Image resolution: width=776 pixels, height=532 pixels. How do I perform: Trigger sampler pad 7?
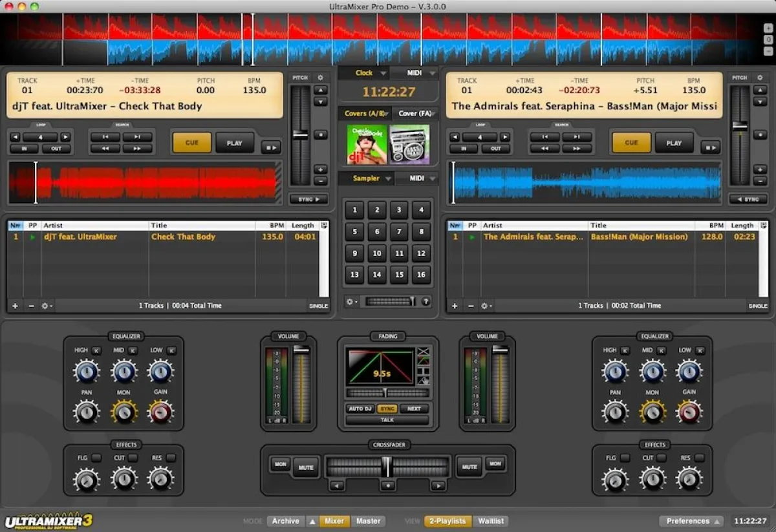[399, 231]
